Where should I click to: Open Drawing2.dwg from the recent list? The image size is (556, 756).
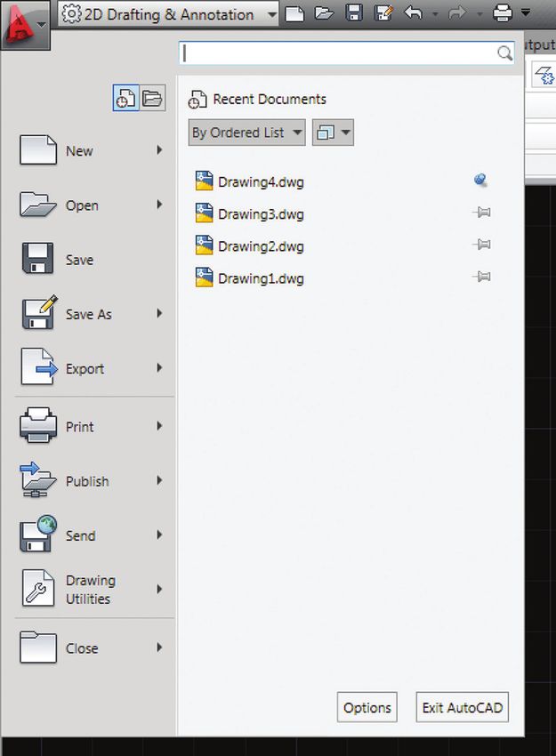[261, 246]
